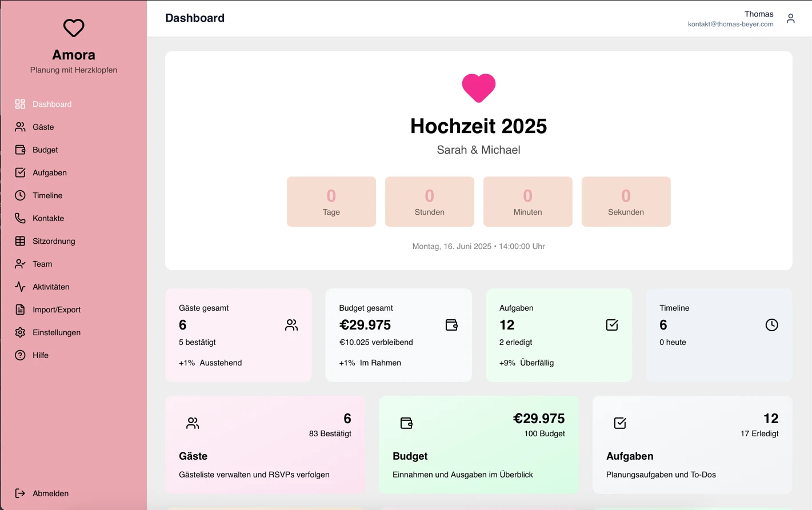Click the people icon on Gäste gesamt card

[x=291, y=324]
